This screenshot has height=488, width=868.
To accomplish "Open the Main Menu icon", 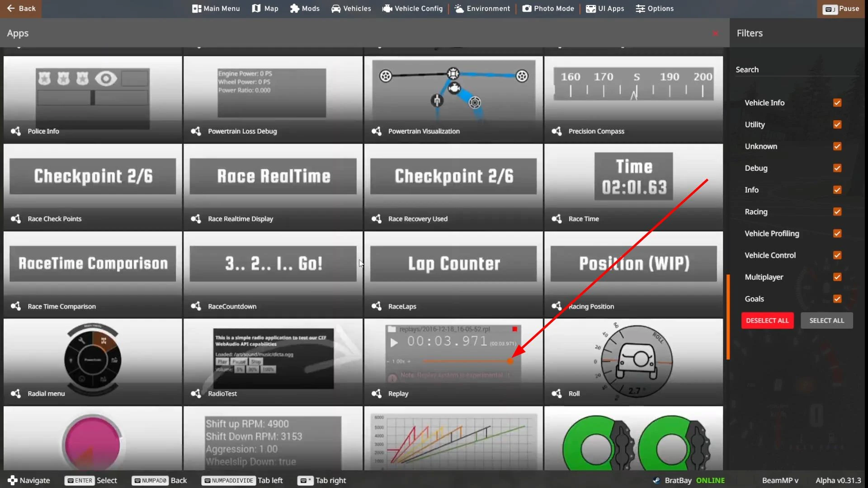I will (x=197, y=9).
